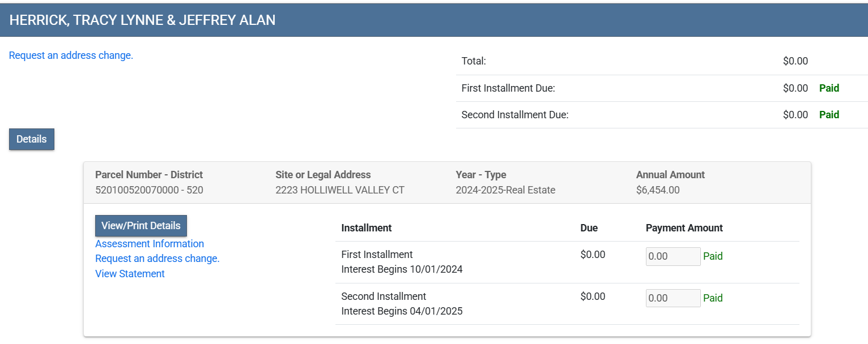Screen dimensions: 868x344
Task: Click the 2223 Holliwell Valley Ct address
Action: point(340,190)
